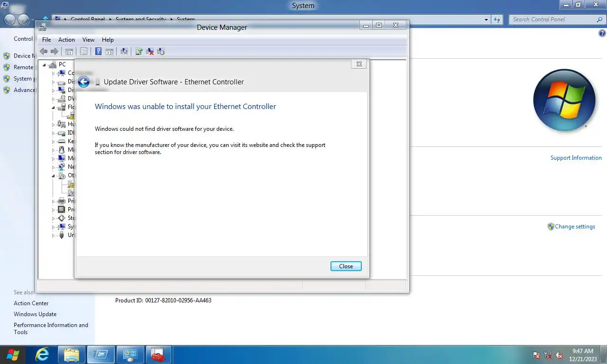This screenshot has height=364, width=607.
Task: Click the clock showing 9:47 AM
Action: (582, 351)
